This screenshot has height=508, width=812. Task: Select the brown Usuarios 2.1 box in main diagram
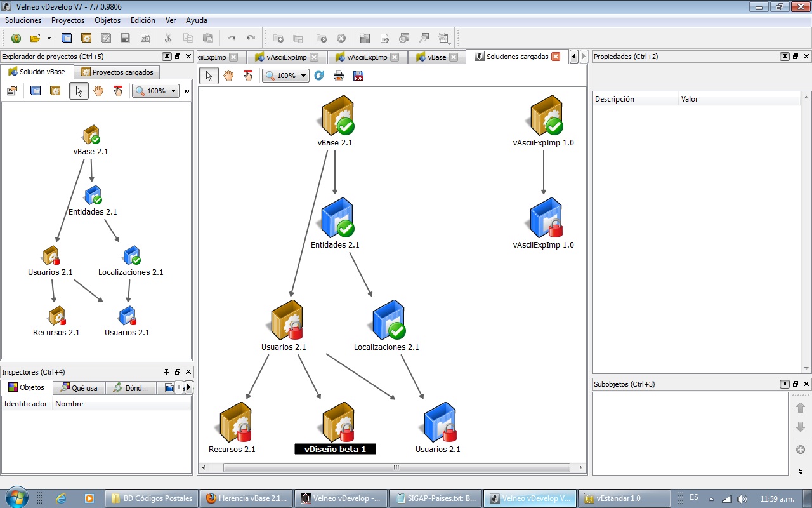(x=285, y=325)
